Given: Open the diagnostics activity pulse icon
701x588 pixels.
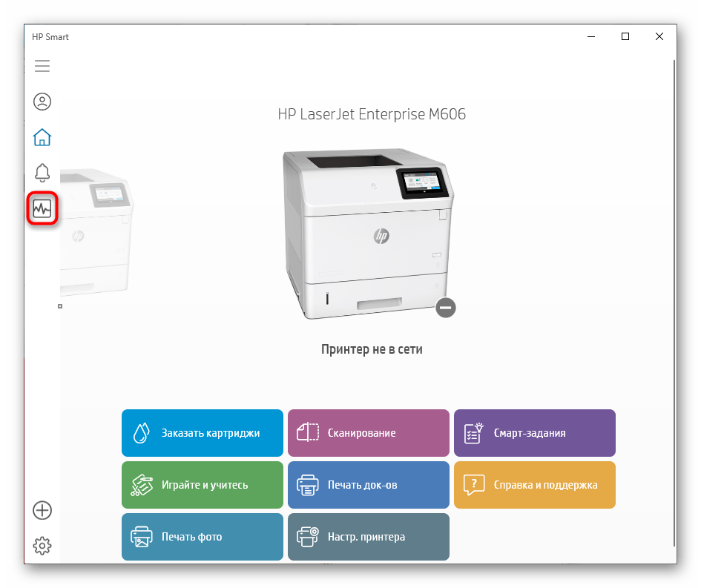Looking at the screenshot, I should (x=42, y=208).
